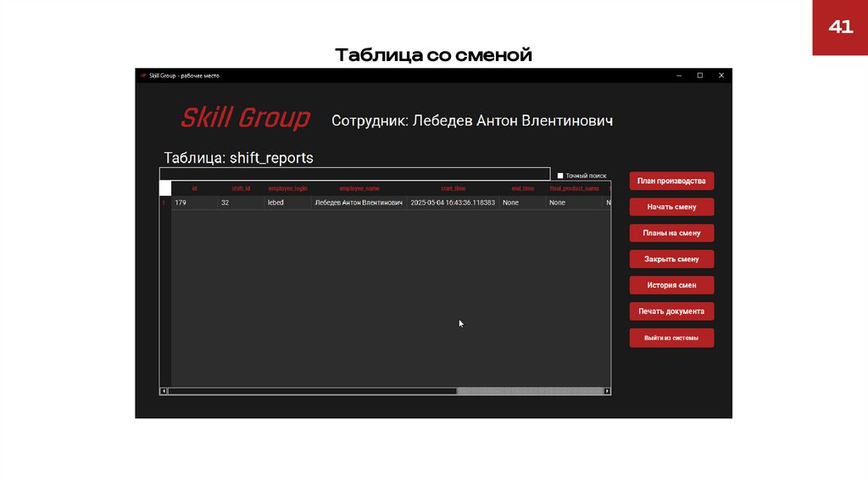
Task: Click the Начать смену button
Action: coord(671,207)
